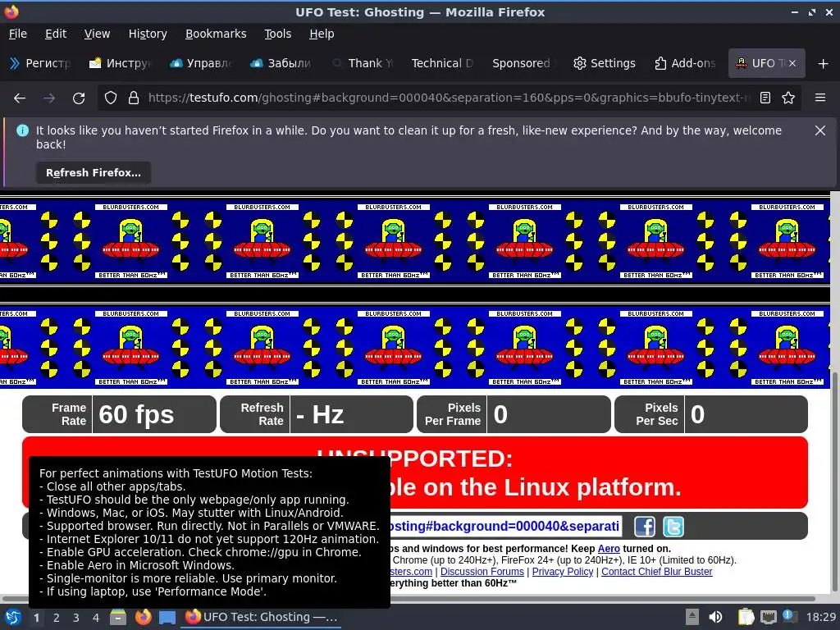Click the horizontal scrollbar at page bottom
Image resolution: width=840 pixels, height=630 pixels.
[409, 598]
